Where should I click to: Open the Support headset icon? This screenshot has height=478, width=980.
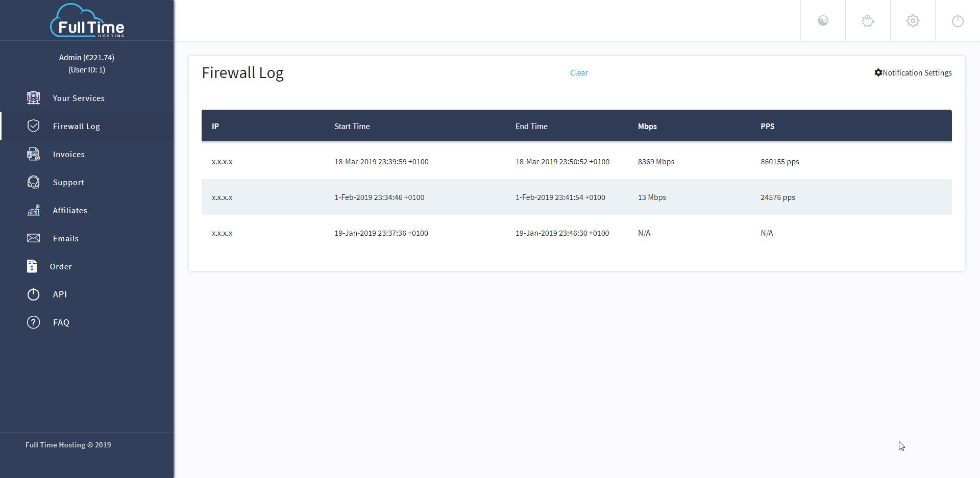click(x=33, y=182)
